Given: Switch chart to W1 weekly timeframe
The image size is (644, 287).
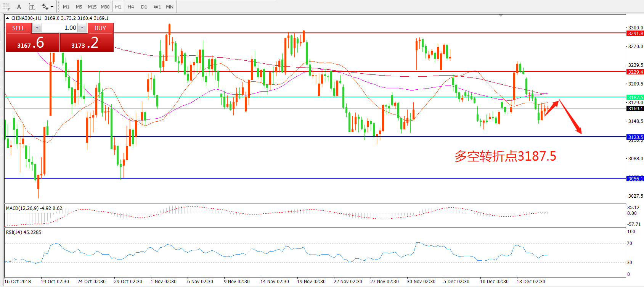Looking at the screenshot, I should (157, 7).
